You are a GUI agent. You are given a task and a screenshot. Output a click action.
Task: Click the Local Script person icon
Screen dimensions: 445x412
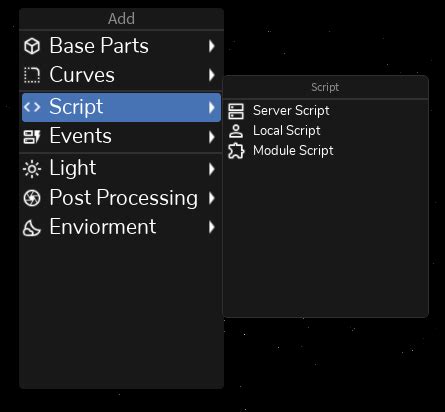(236, 131)
